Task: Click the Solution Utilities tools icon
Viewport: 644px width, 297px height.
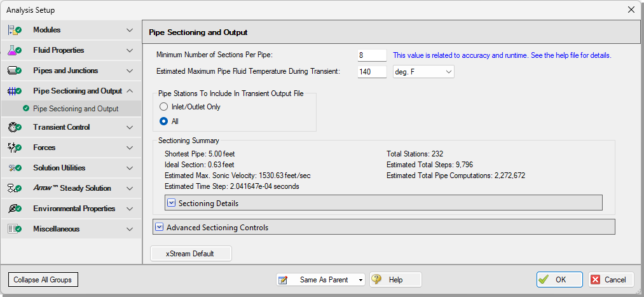Action: (15, 168)
